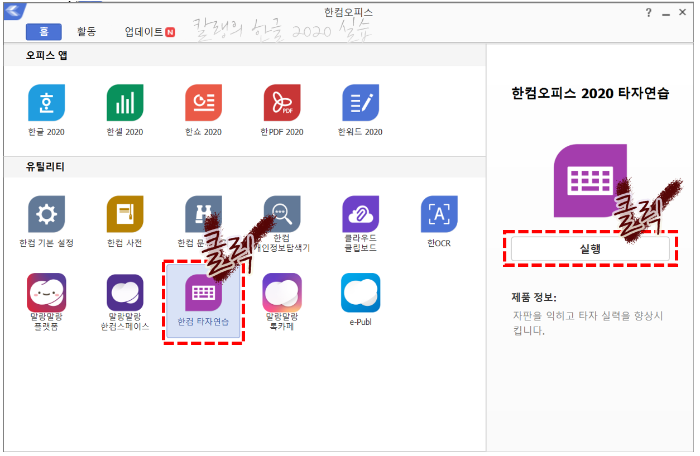Click the large 타자연습 product icon in details panel
The height and width of the screenshot is (456, 700).
[x=590, y=180]
